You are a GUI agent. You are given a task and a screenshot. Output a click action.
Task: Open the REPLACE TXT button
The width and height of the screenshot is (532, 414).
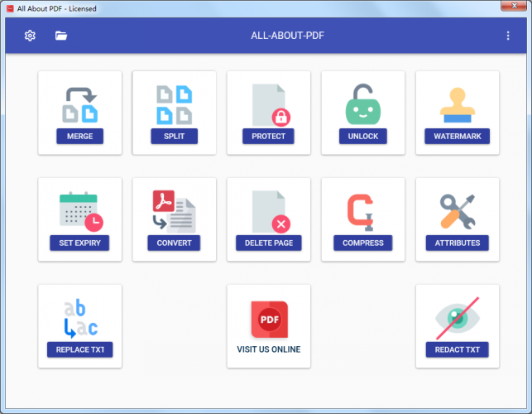pos(79,349)
